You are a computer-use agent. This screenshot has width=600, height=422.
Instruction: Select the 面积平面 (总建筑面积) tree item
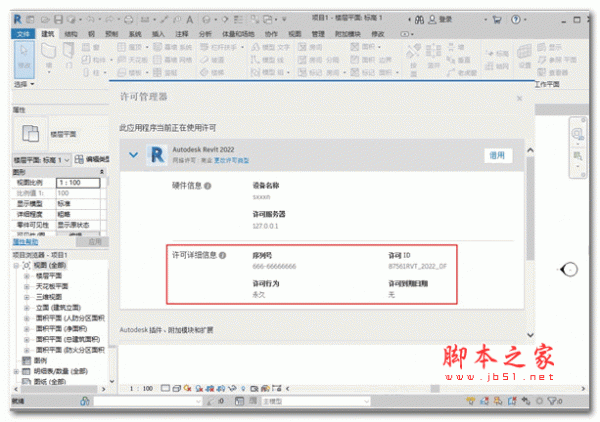click(x=68, y=339)
